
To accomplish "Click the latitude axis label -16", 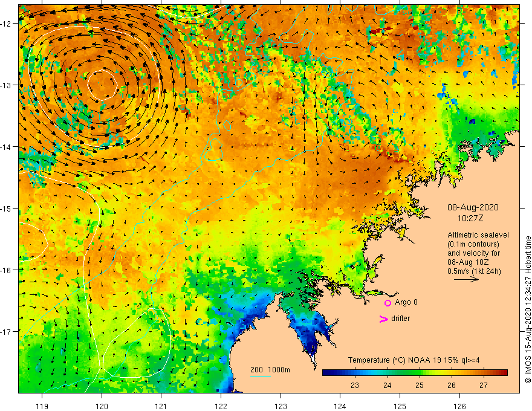I will click(6, 270).
